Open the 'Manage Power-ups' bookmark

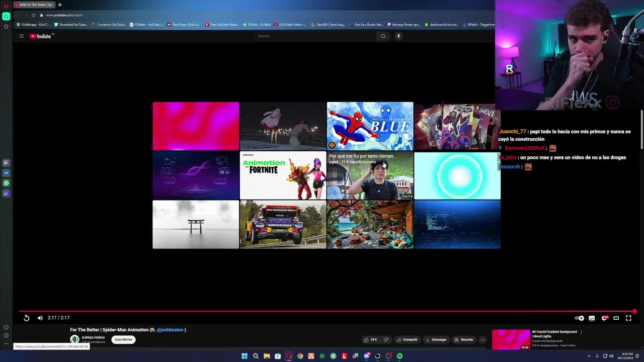(403, 25)
